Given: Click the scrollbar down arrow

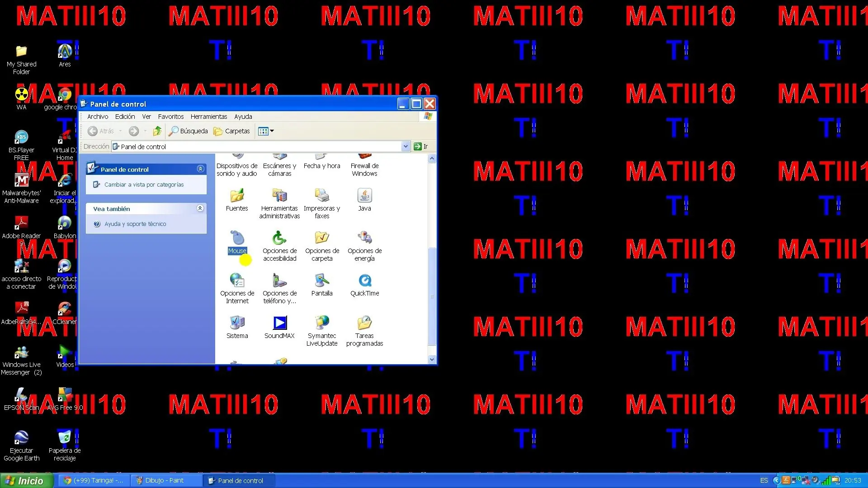Looking at the screenshot, I should point(432,360).
